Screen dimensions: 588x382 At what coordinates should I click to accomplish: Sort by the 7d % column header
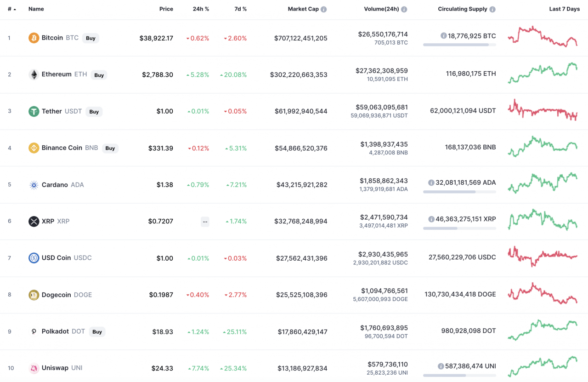click(x=240, y=9)
